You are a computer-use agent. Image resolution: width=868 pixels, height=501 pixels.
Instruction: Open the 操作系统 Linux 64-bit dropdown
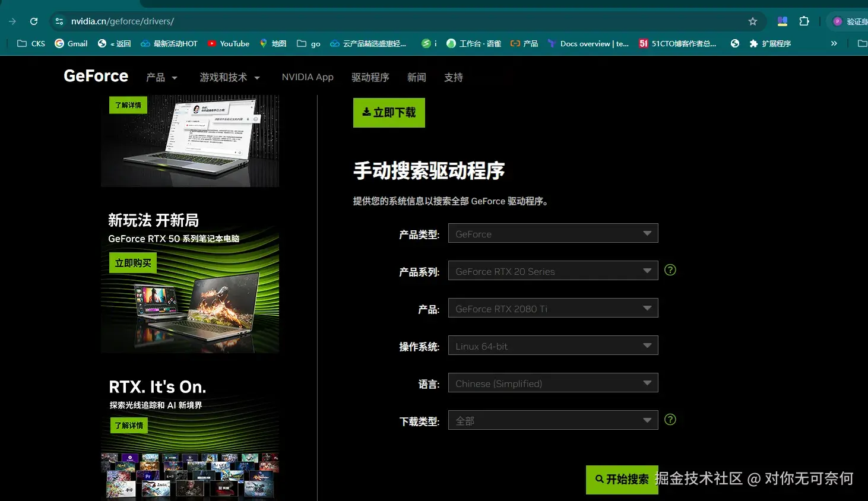(553, 345)
